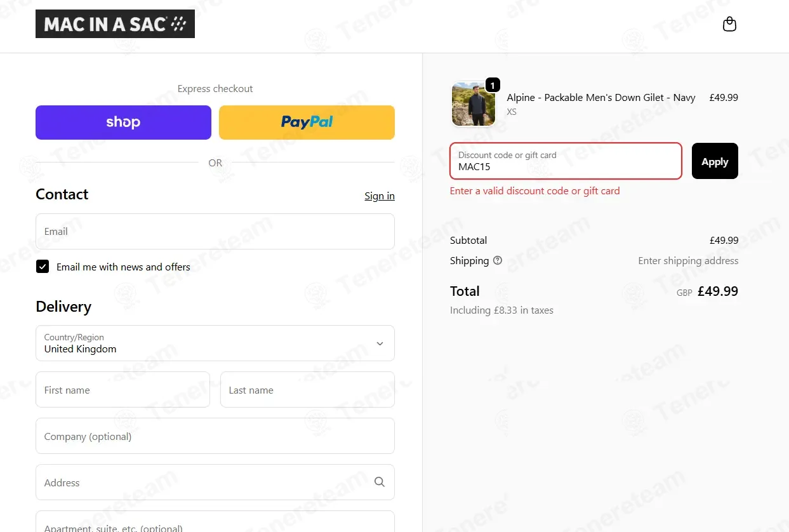Pay with PayPal express checkout
Screen dimensions: 789x532
tap(307, 122)
